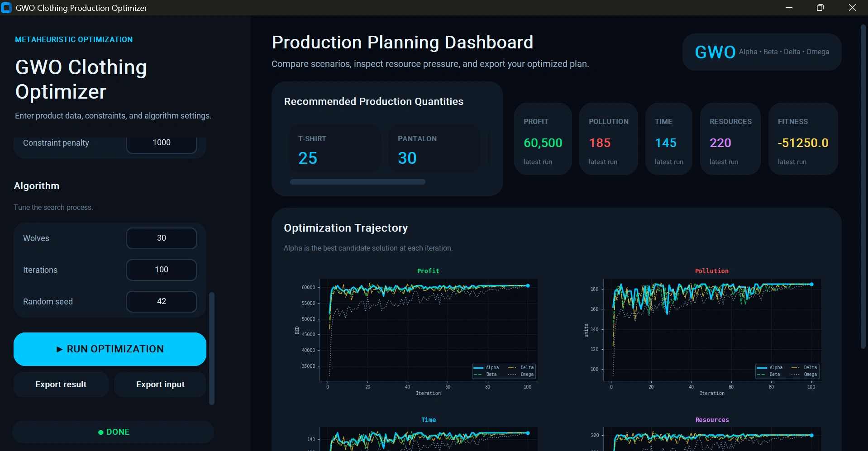Image resolution: width=868 pixels, height=451 pixels.
Task: Export the result
Action: [61, 385]
